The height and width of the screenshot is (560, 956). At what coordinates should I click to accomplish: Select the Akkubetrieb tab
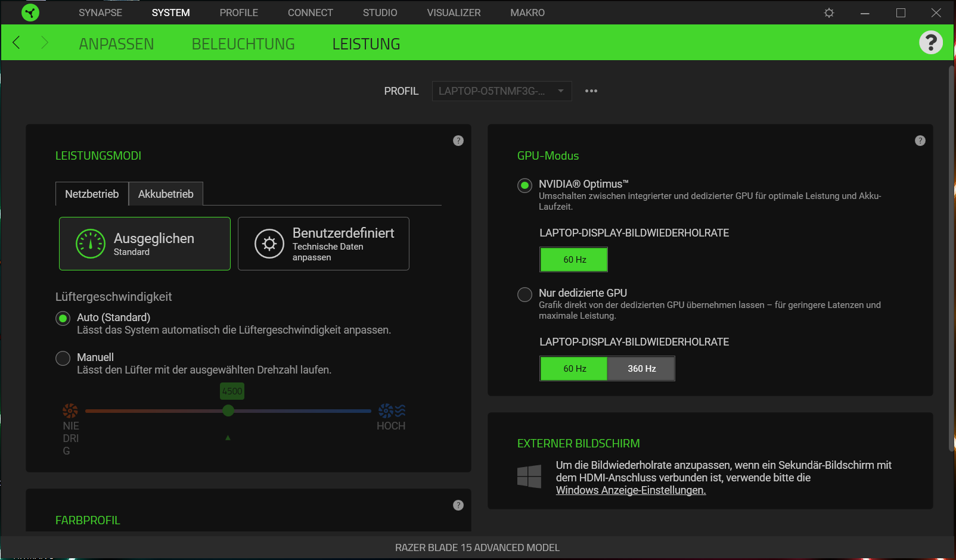[x=166, y=194]
